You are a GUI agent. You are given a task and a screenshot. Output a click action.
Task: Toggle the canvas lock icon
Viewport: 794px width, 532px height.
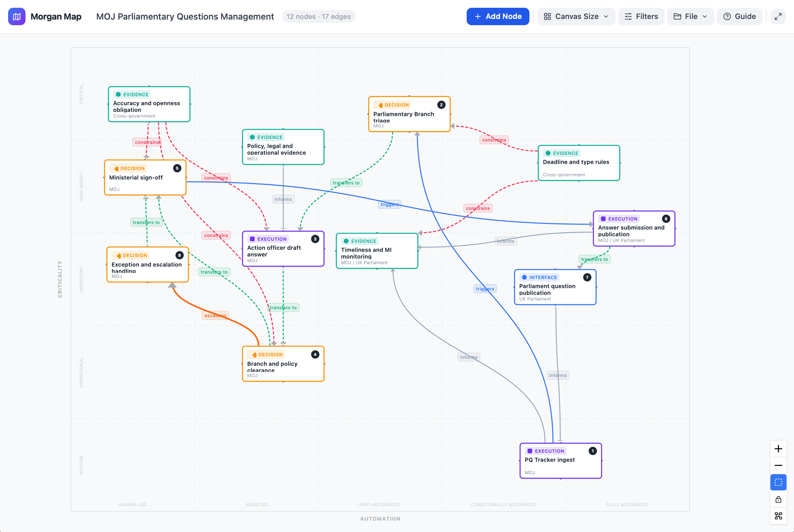778,499
